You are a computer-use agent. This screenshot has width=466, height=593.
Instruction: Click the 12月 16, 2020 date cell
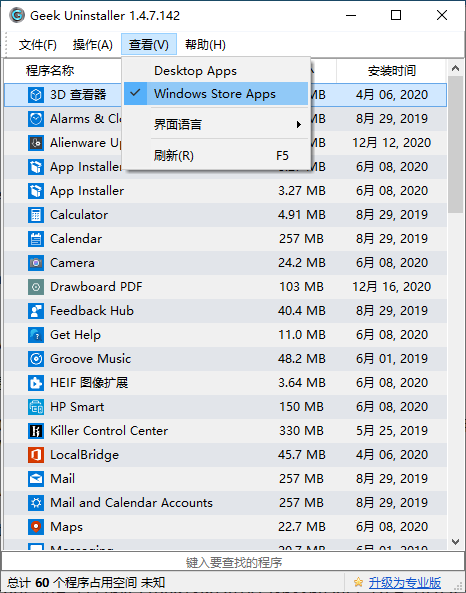(391, 287)
